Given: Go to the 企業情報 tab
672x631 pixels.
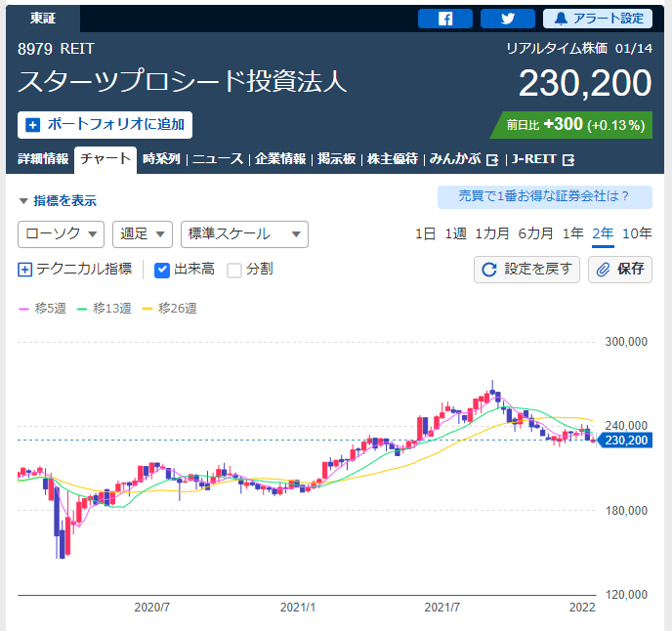Looking at the screenshot, I should [280, 159].
